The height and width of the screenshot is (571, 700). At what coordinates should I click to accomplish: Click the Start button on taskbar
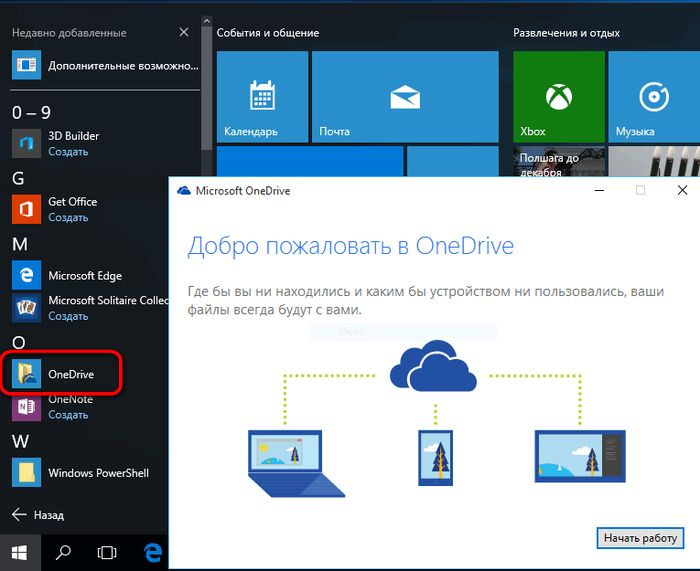point(18,552)
